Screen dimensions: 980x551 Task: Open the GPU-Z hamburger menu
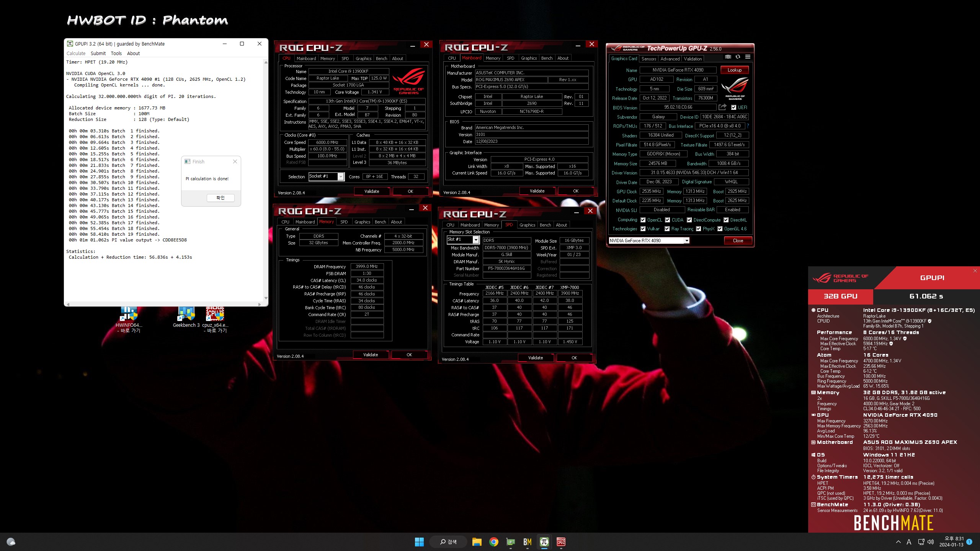click(x=748, y=57)
